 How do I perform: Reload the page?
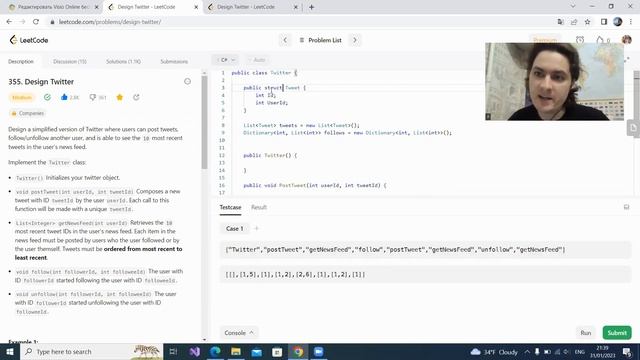pyautogui.click(x=36, y=22)
